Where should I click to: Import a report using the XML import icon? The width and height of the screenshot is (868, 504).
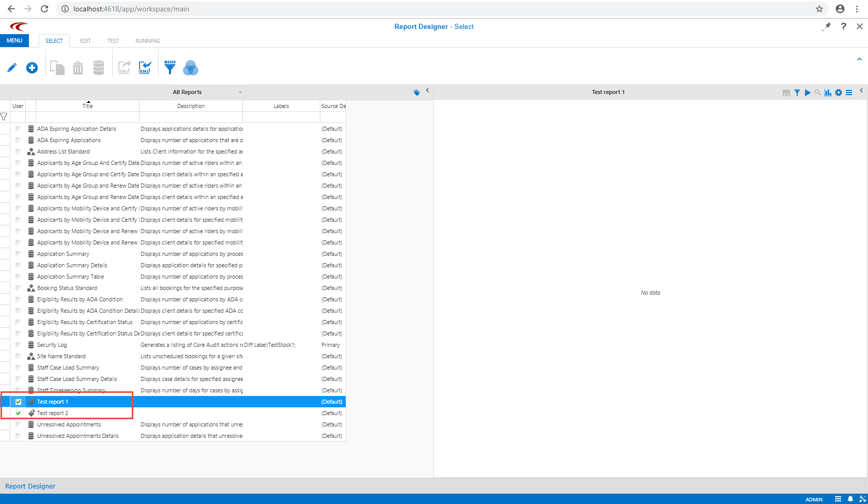pos(145,67)
